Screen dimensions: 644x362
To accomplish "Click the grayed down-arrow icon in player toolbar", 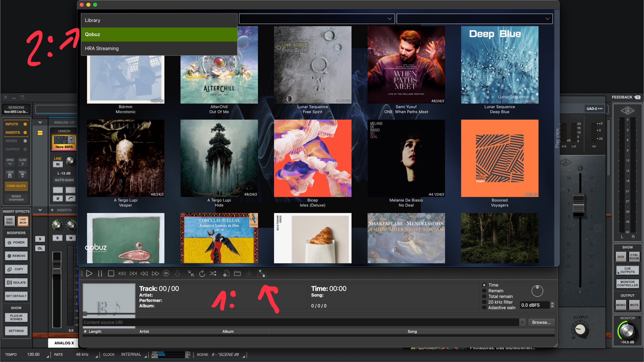I will pos(178,274).
